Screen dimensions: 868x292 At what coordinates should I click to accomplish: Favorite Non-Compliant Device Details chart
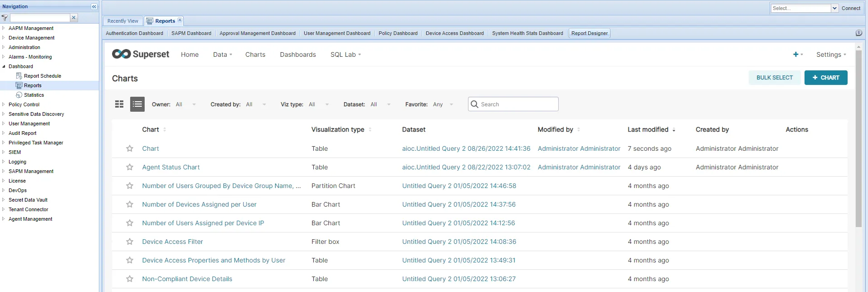[x=130, y=279]
